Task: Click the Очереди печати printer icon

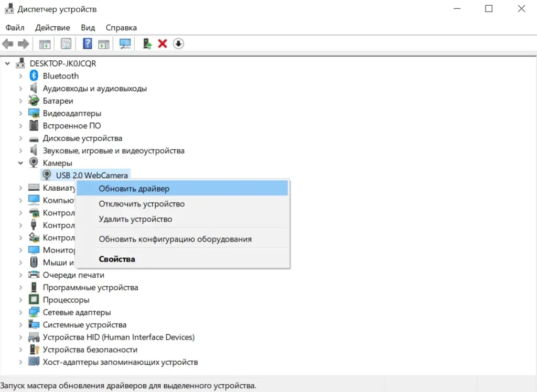Action: [34, 275]
